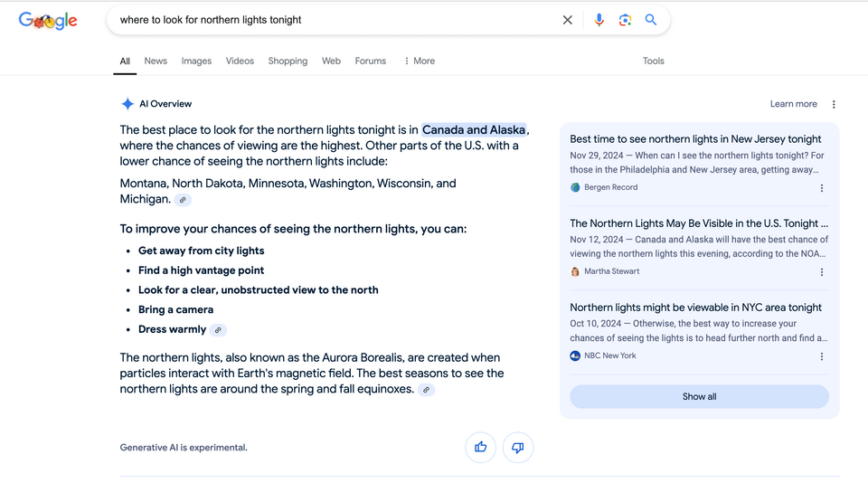Expand the More search filters menu
Image resolution: width=868 pixels, height=483 pixels.
coord(419,61)
